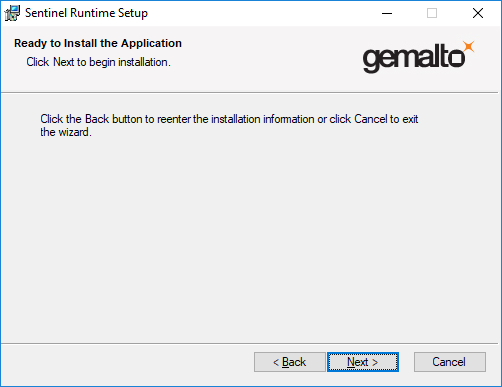Click the separator line above the wizard buttons

point(250,343)
